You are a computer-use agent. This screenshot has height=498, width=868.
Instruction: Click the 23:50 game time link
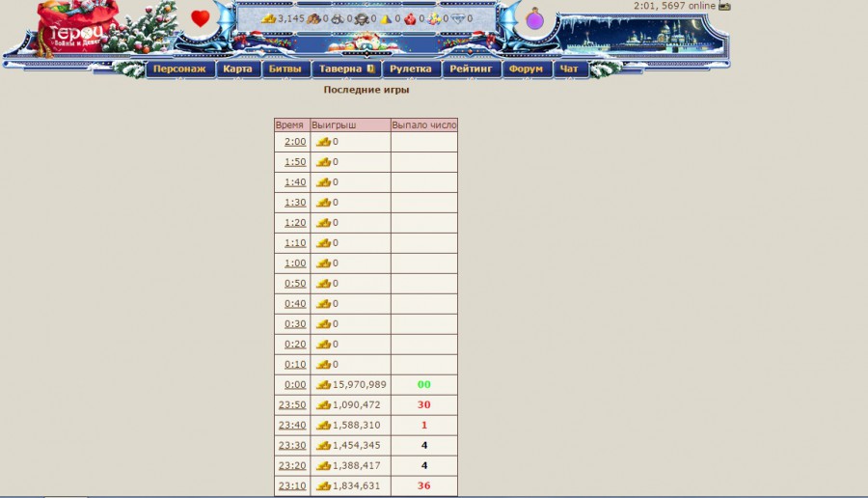292,404
